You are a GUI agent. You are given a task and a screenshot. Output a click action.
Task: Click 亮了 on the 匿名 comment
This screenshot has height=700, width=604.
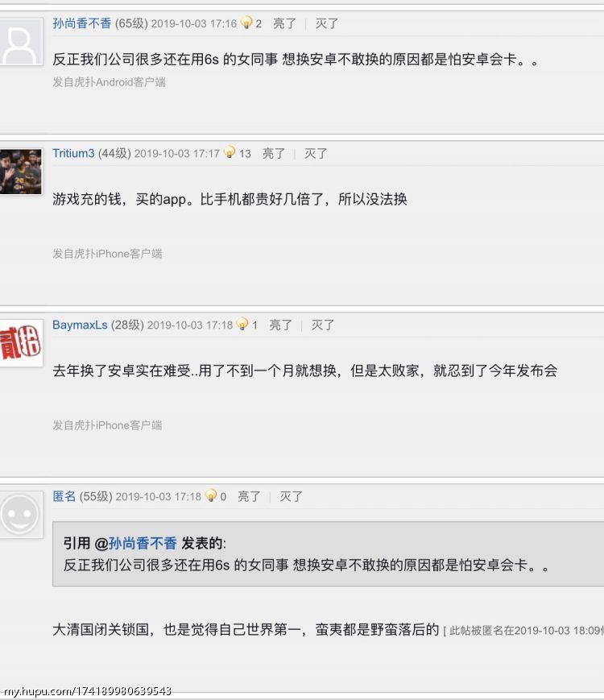pos(249,496)
